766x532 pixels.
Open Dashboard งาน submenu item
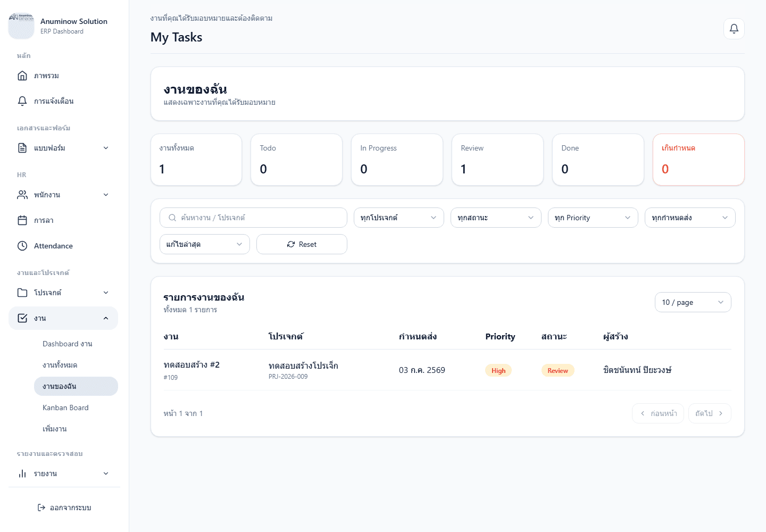click(x=76, y=344)
